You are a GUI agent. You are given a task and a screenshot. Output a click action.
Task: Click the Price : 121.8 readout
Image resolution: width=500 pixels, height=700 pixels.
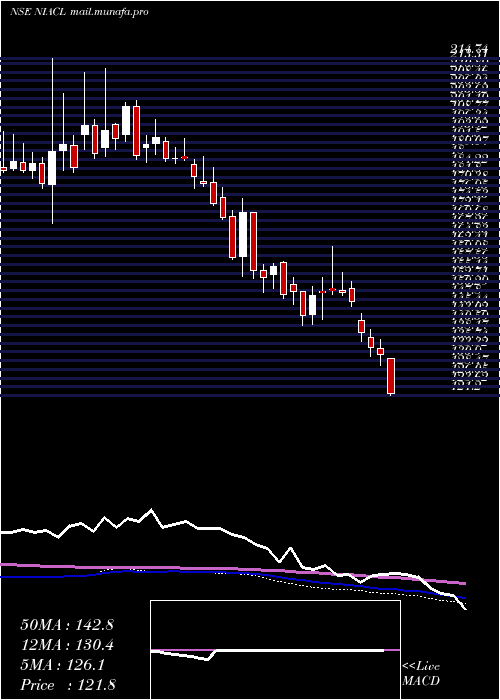click(x=67, y=685)
